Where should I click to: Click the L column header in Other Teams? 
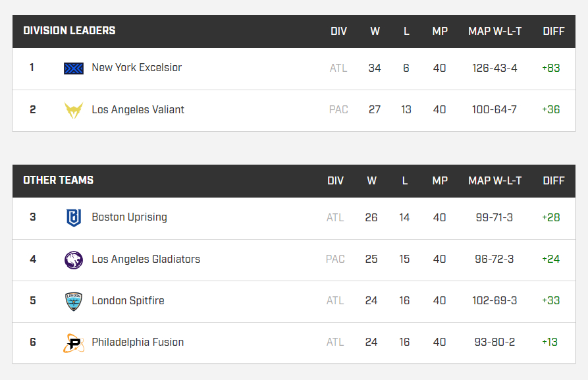tap(404, 180)
